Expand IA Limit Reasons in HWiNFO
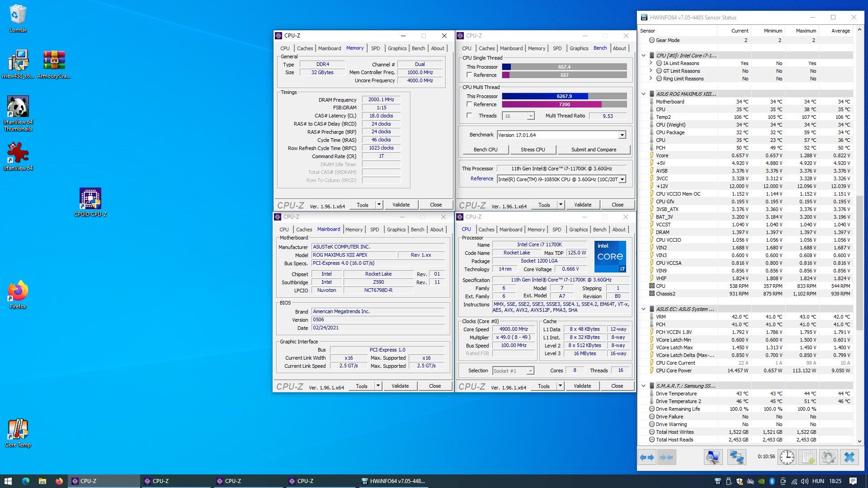The image size is (868, 488). tap(651, 63)
